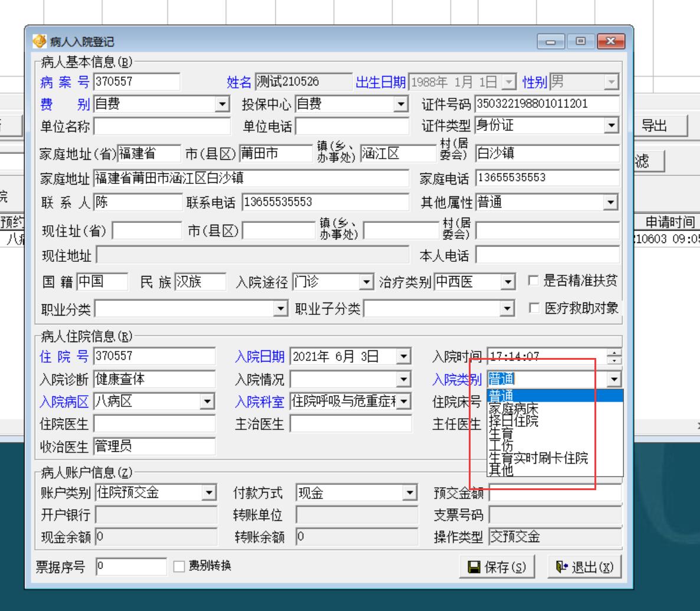Click the 证件号码 input field
The height and width of the screenshot is (611, 700).
pos(547,104)
